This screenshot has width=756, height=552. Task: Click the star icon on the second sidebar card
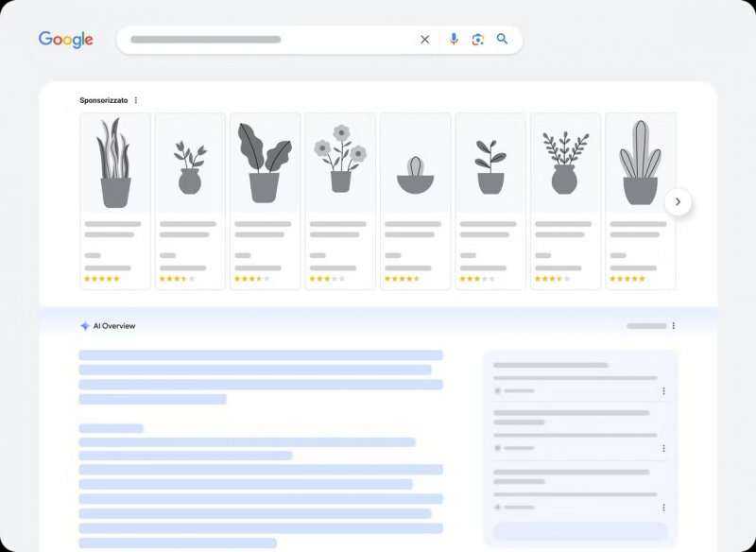497,448
